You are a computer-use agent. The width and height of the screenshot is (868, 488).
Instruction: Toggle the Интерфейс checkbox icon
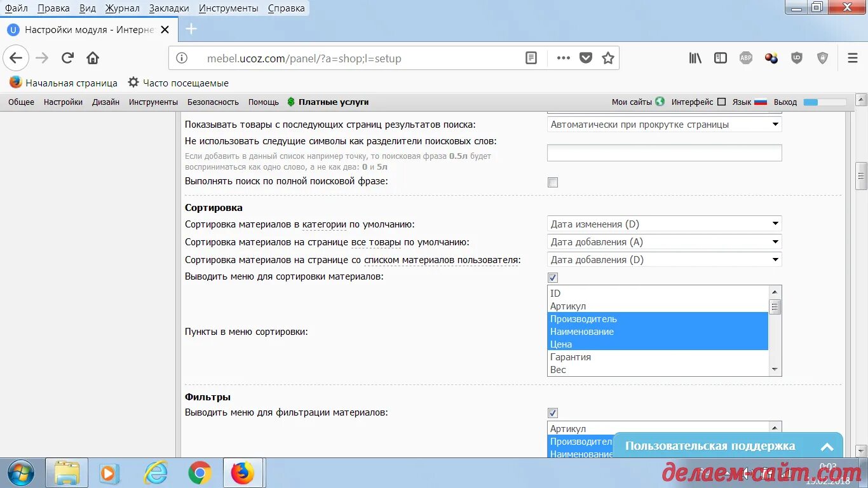point(721,102)
